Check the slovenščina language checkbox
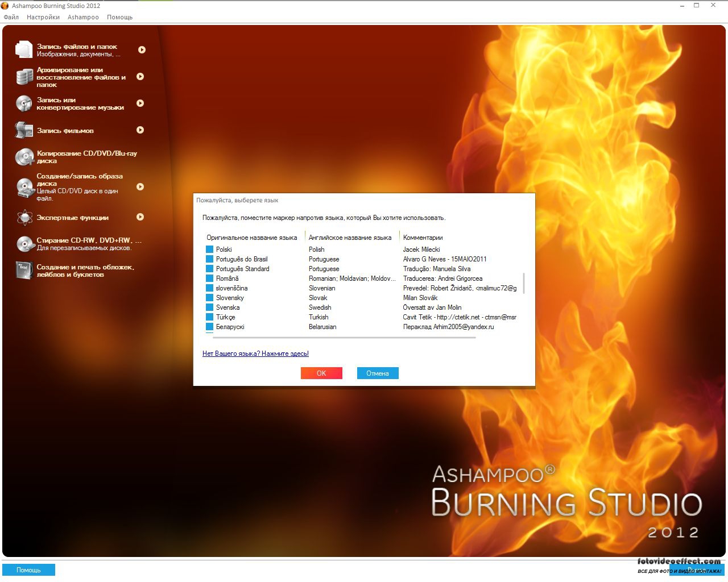The width and height of the screenshot is (728, 582). [x=209, y=288]
